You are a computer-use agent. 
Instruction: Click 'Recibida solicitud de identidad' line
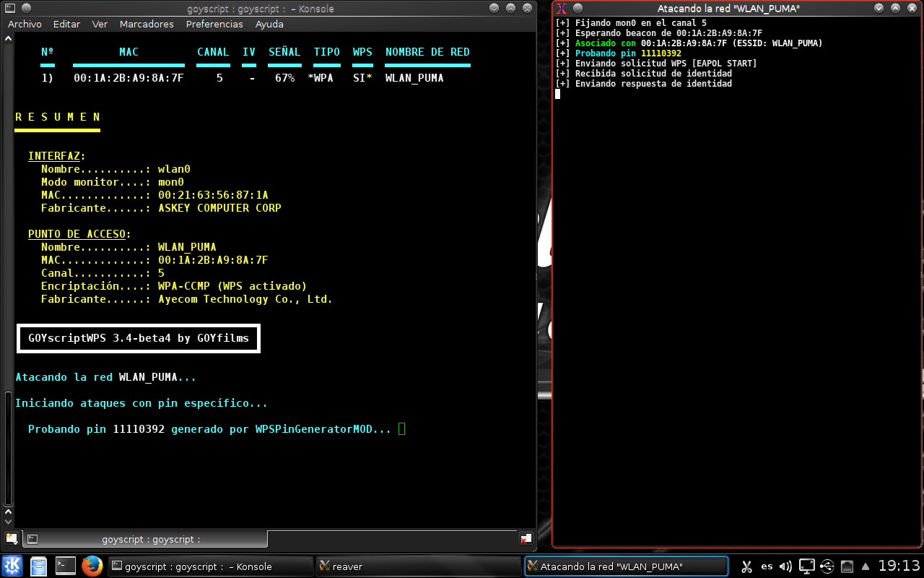[x=643, y=74]
